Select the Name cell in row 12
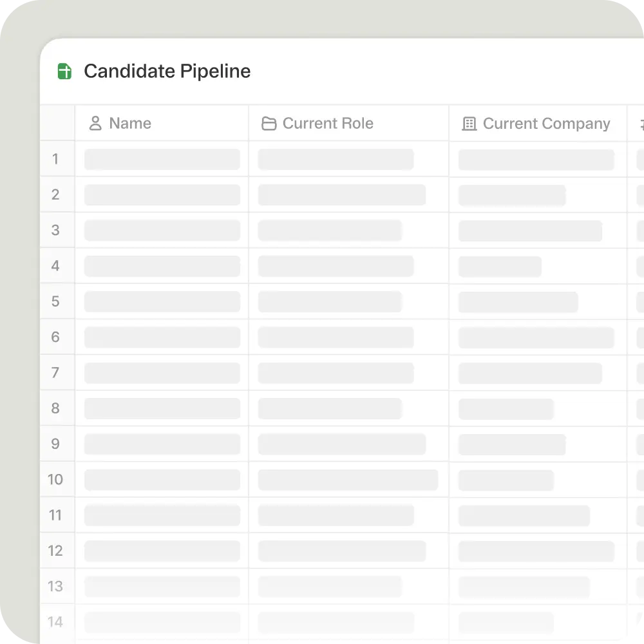644x644 pixels. (162, 551)
